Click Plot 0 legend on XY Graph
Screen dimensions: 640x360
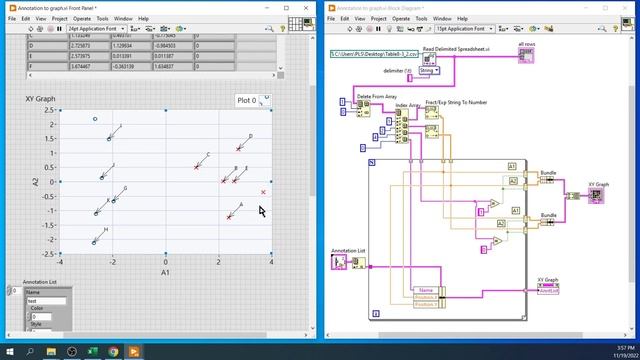253,100
